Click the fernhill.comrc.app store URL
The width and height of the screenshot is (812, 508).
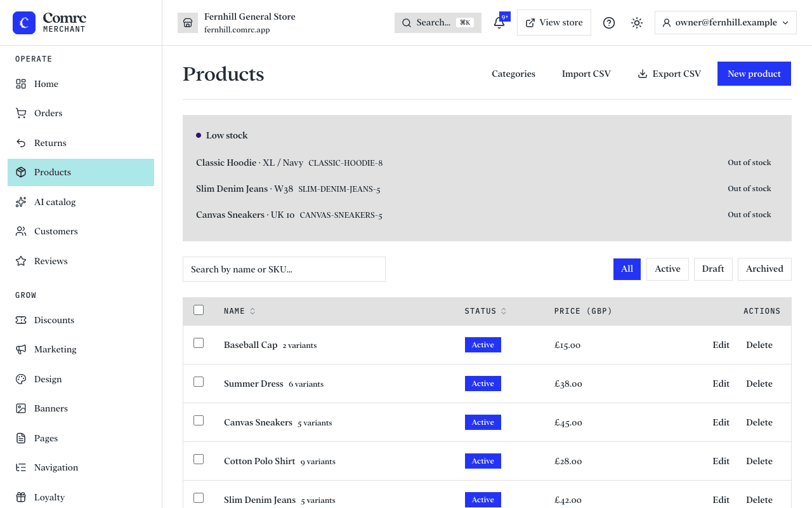point(237,30)
